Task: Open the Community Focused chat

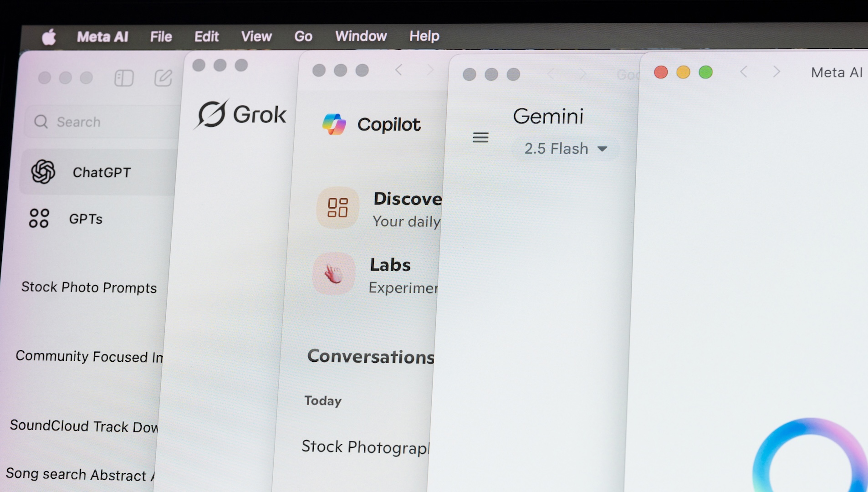Action: [x=89, y=356]
